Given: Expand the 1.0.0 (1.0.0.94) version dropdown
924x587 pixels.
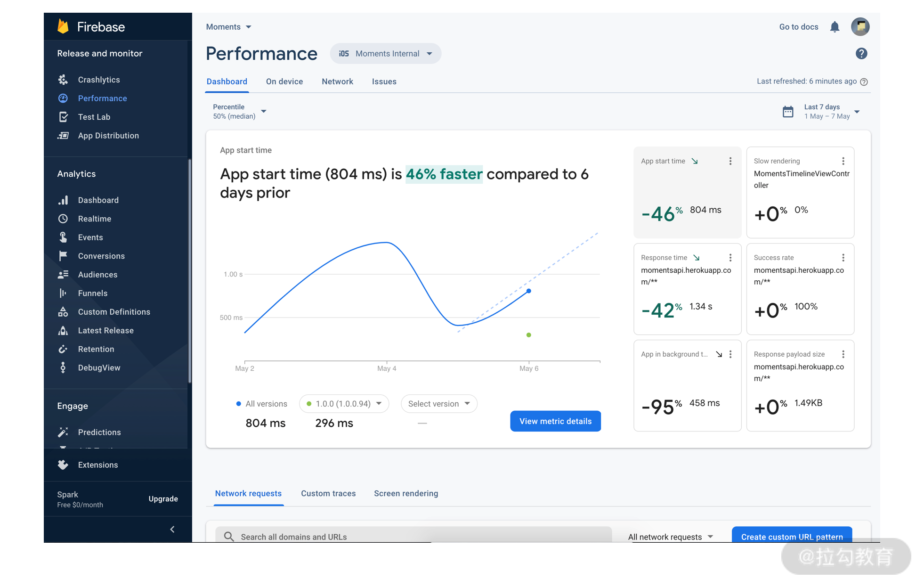Looking at the screenshot, I should coord(344,404).
